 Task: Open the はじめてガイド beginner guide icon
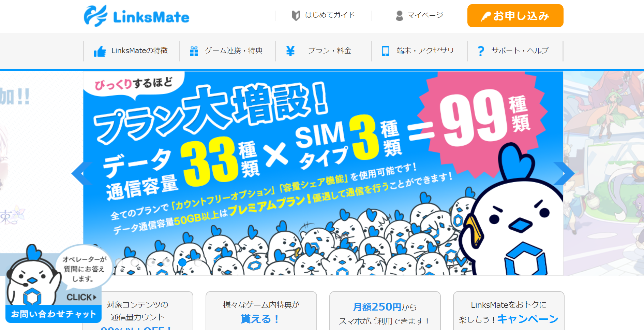point(296,15)
